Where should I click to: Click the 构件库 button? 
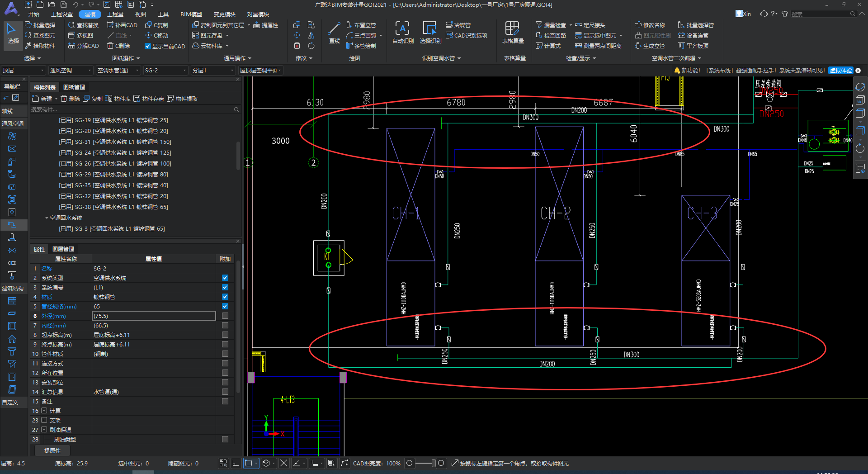pyautogui.click(x=118, y=99)
